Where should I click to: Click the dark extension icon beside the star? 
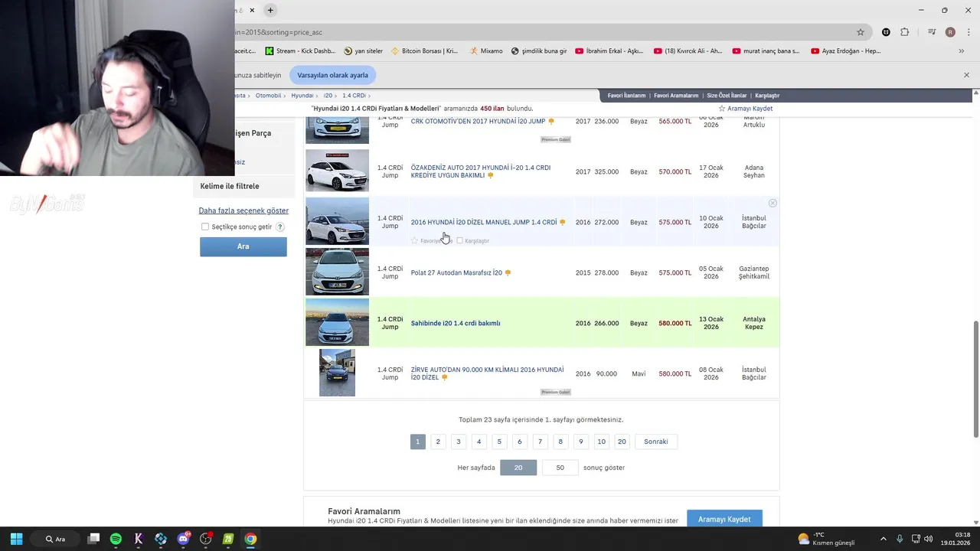pos(886,32)
